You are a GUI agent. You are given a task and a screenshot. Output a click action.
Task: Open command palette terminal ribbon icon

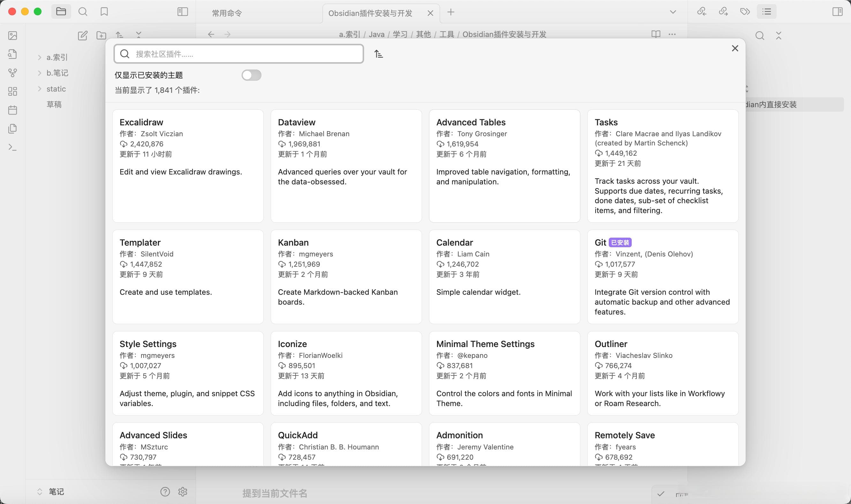click(12, 147)
